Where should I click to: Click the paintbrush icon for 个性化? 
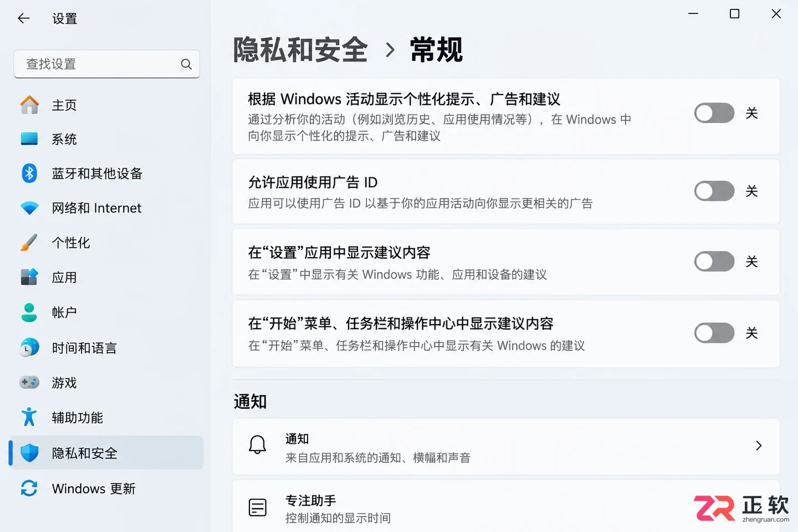tap(29, 242)
